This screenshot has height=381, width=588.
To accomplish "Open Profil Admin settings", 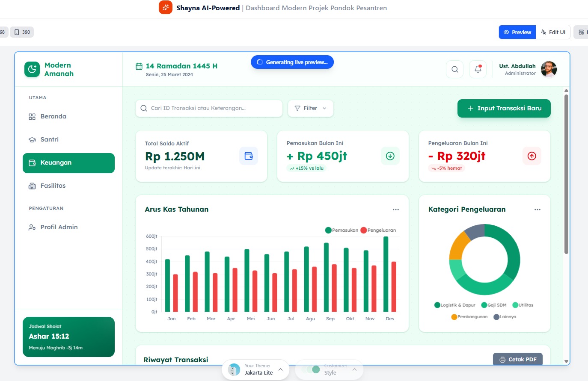I will point(58,227).
